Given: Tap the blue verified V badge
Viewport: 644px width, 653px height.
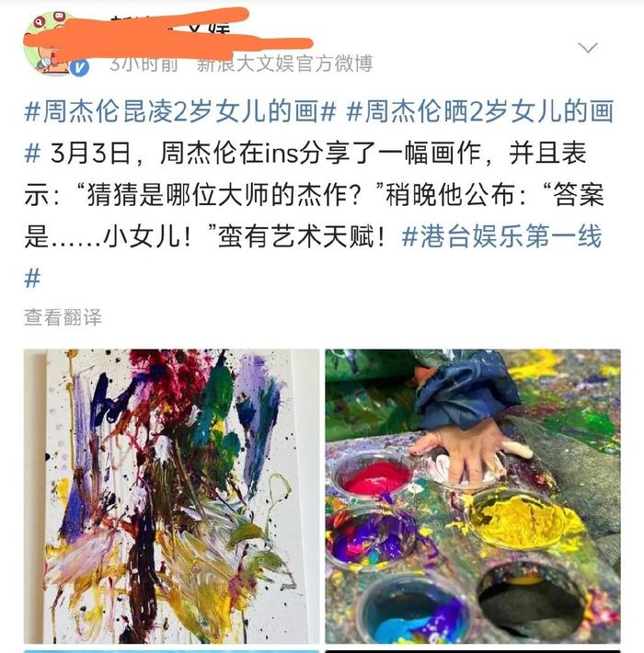Looking at the screenshot, I should click(x=79, y=67).
